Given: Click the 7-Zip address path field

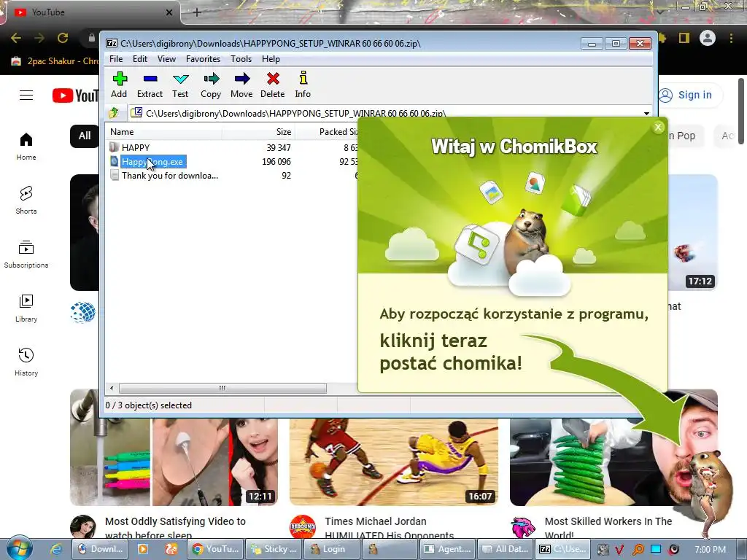Looking at the screenshot, I should pyautogui.click(x=386, y=113).
